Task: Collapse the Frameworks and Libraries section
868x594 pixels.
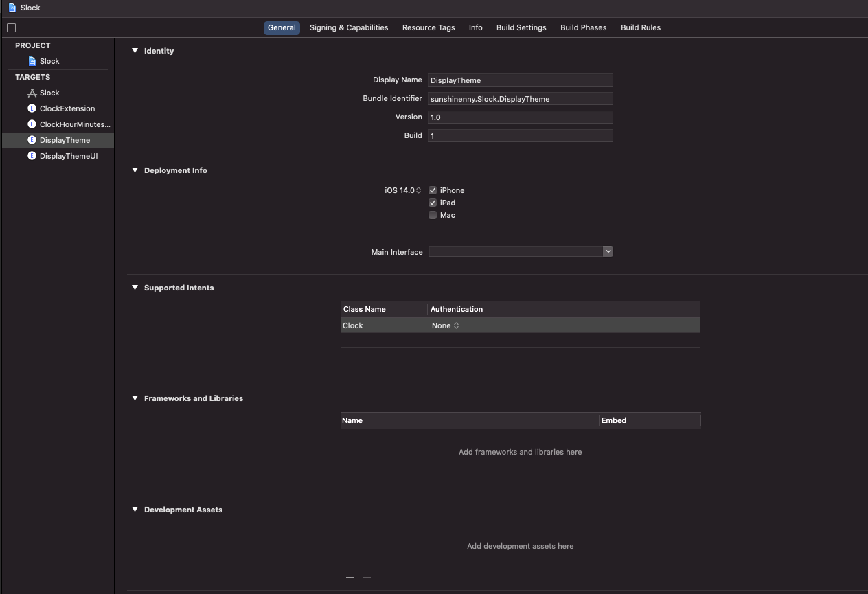Action: pyautogui.click(x=135, y=398)
